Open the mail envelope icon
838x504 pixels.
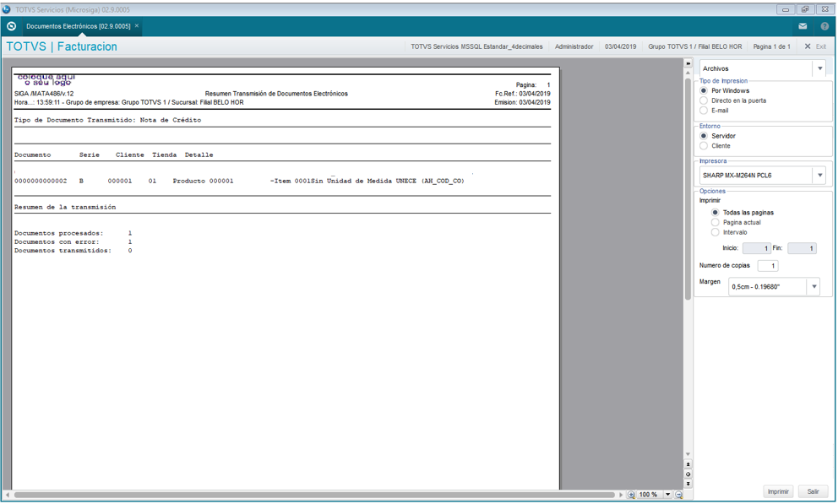(803, 26)
